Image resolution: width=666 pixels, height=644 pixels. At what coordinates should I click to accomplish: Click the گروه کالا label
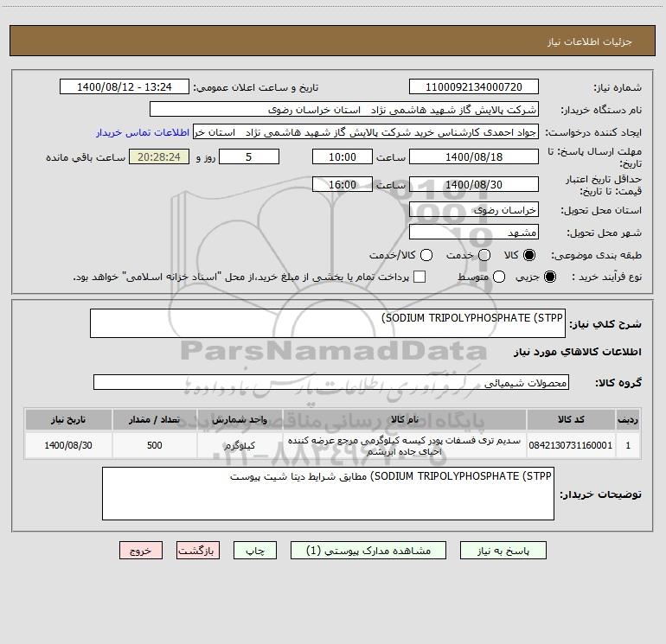point(618,383)
